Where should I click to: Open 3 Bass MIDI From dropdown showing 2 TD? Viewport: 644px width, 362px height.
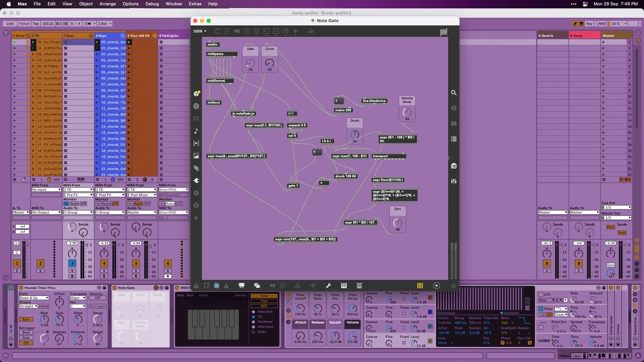coord(78,189)
